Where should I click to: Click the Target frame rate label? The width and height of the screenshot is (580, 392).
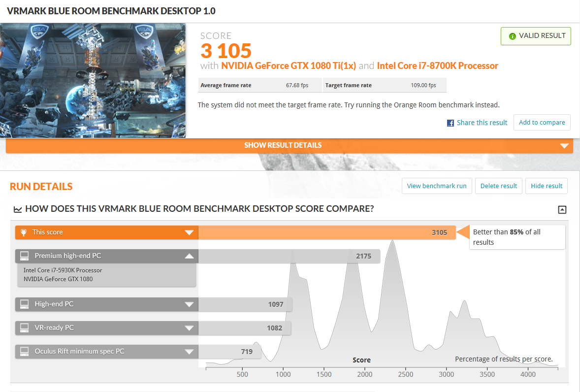pos(349,85)
